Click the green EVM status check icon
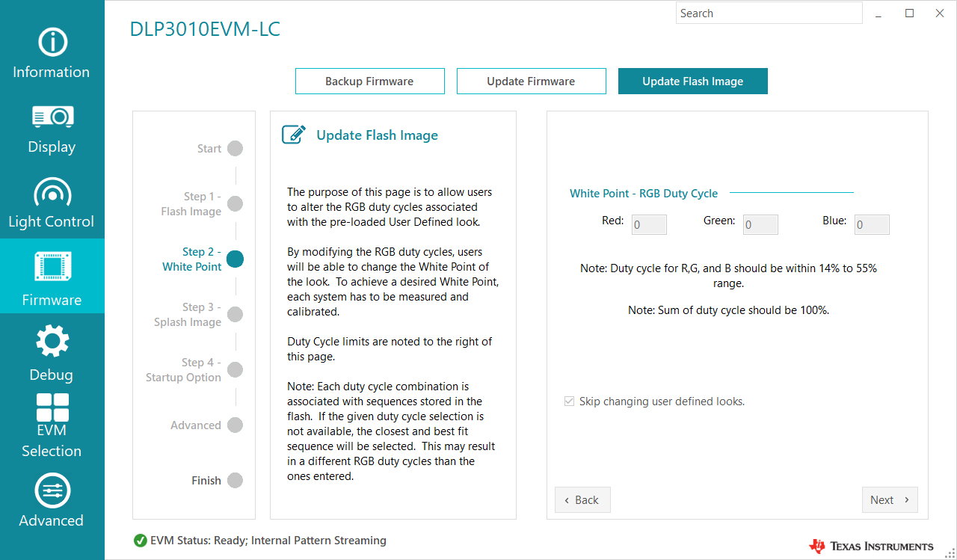The image size is (957, 560). (140, 541)
